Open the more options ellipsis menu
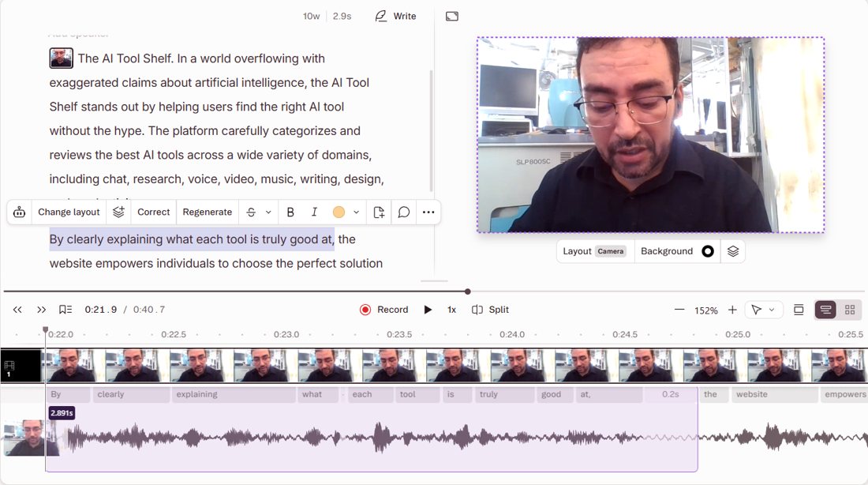The height and width of the screenshot is (485, 868). 428,212
